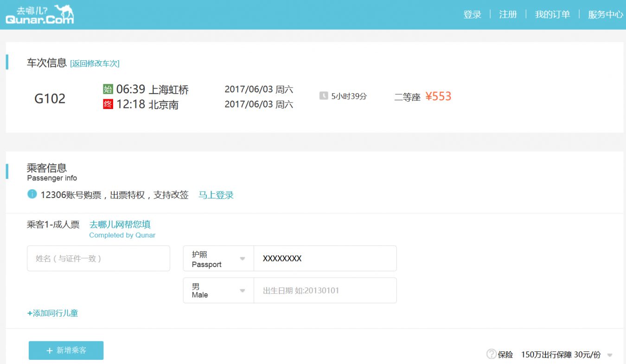Screen dimensions: 626x364
Task: Click the red 终 arrival badge
Action: 108,104
